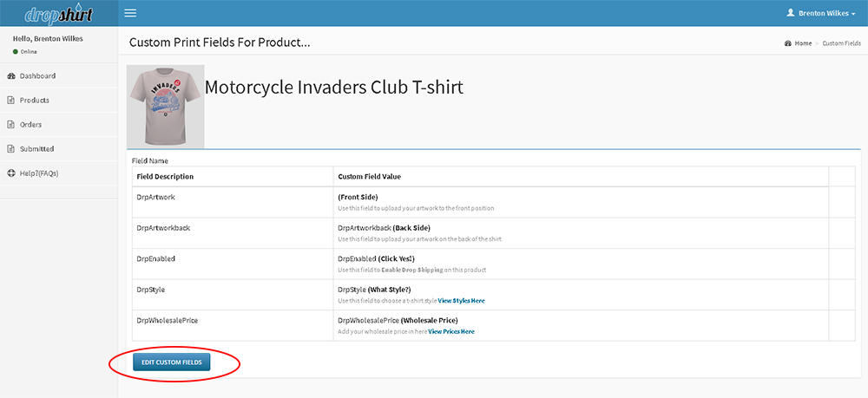Click the front position artwork upload description
The height and width of the screenshot is (398, 868).
(x=416, y=208)
